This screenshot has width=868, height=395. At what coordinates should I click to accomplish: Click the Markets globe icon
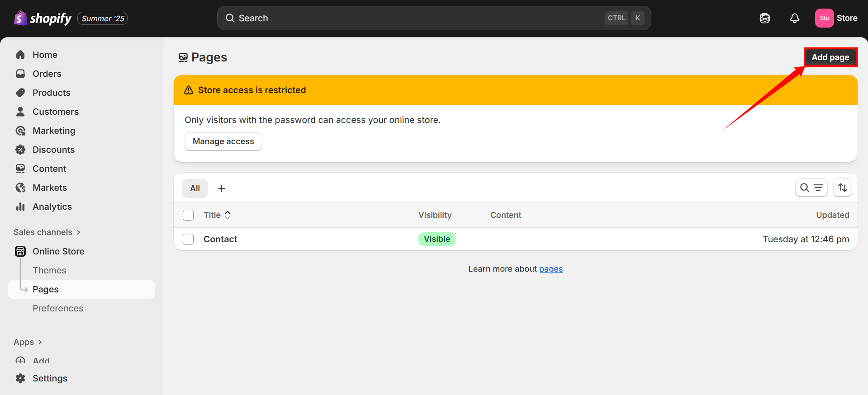[x=20, y=188]
